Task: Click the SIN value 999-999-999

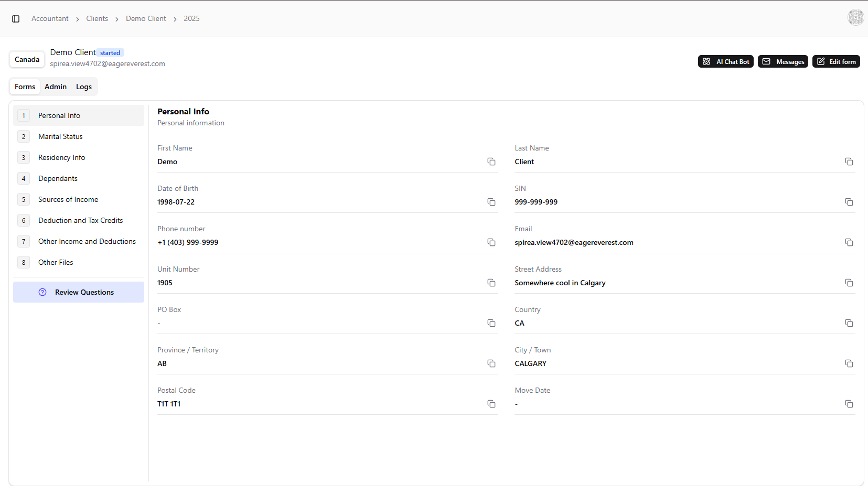Action: coord(536,202)
